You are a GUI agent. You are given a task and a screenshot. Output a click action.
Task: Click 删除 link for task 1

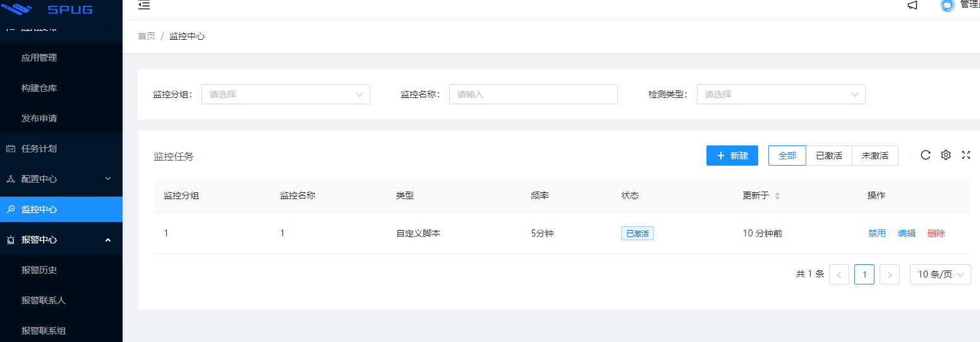936,233
